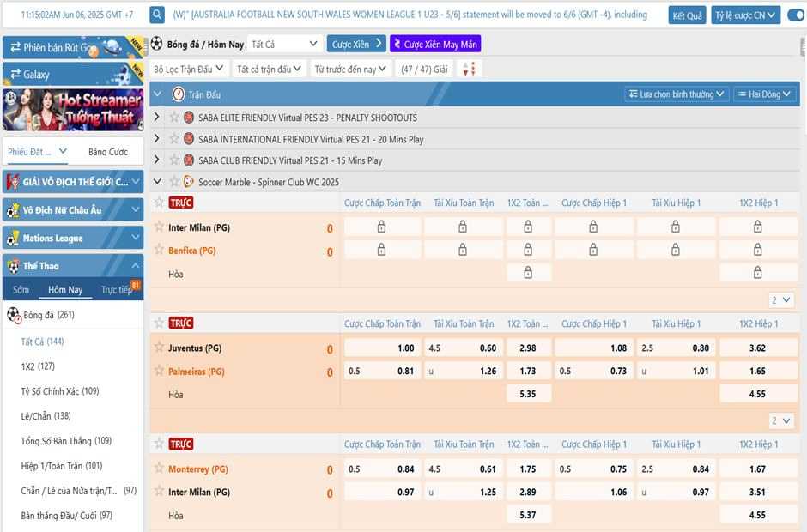Screen dimensions: 807x532
Task: Switch to the Sớm tab
Action: point(21,290)
